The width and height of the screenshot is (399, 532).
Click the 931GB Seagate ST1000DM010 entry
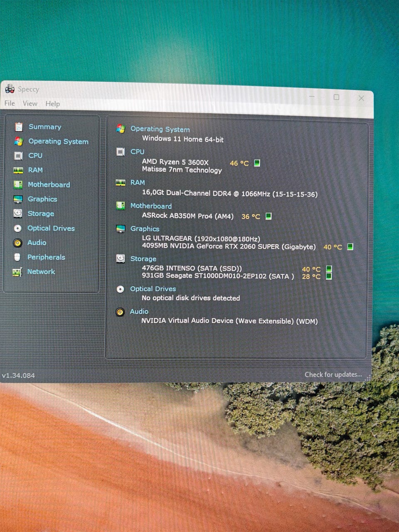(x=218, y=276)
